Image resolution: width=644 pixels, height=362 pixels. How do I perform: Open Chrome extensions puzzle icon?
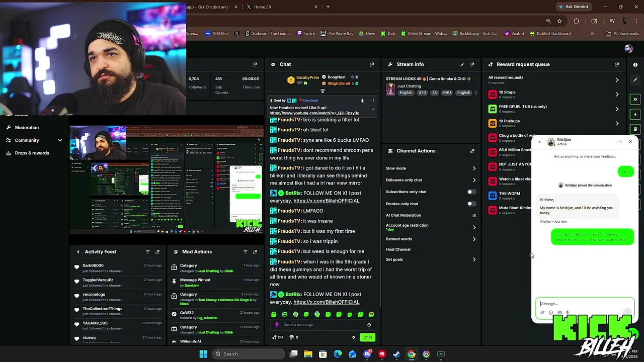point(577,21)
